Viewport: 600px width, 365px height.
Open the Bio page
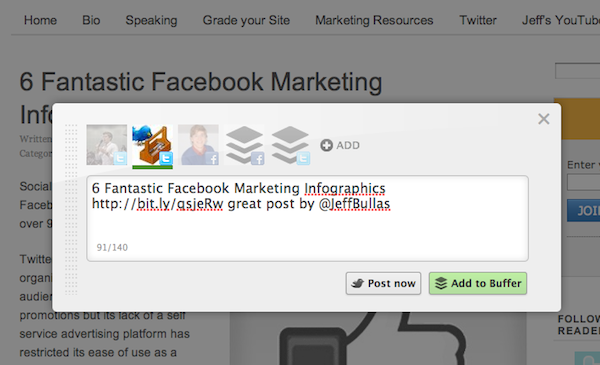point(91,20)
